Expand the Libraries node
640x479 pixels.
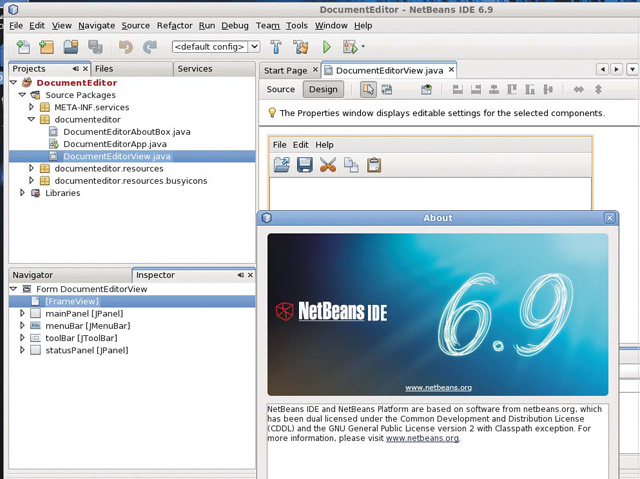point(22,193)
